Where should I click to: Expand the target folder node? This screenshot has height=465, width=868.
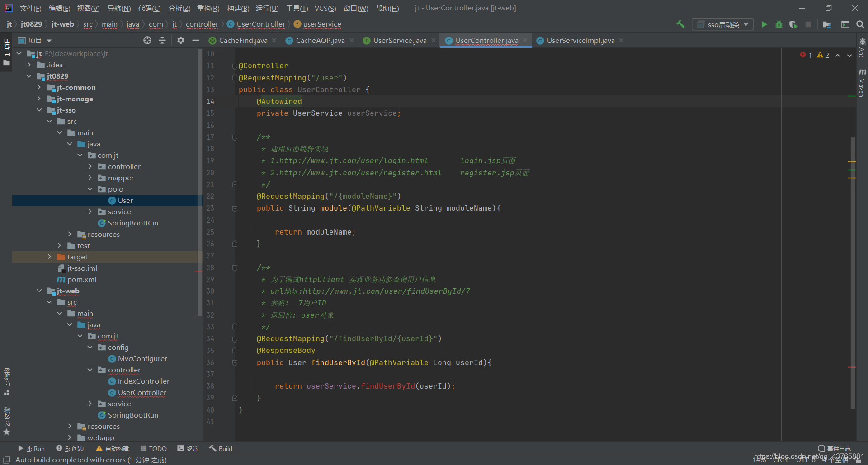point(49,257)
